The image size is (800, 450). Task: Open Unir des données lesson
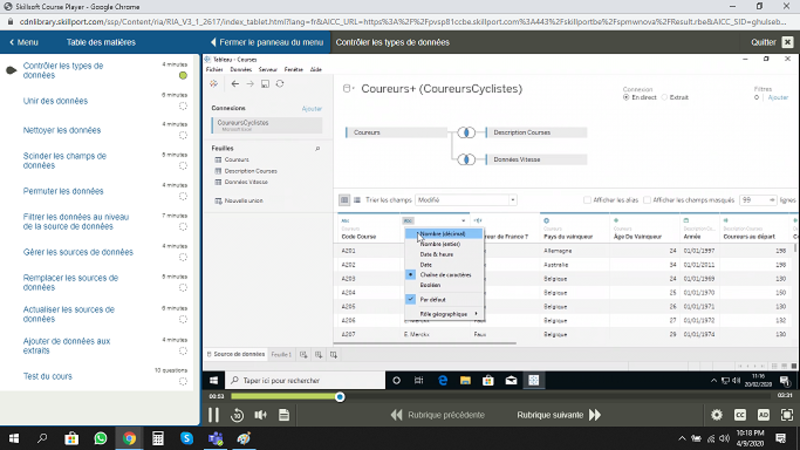56,101
